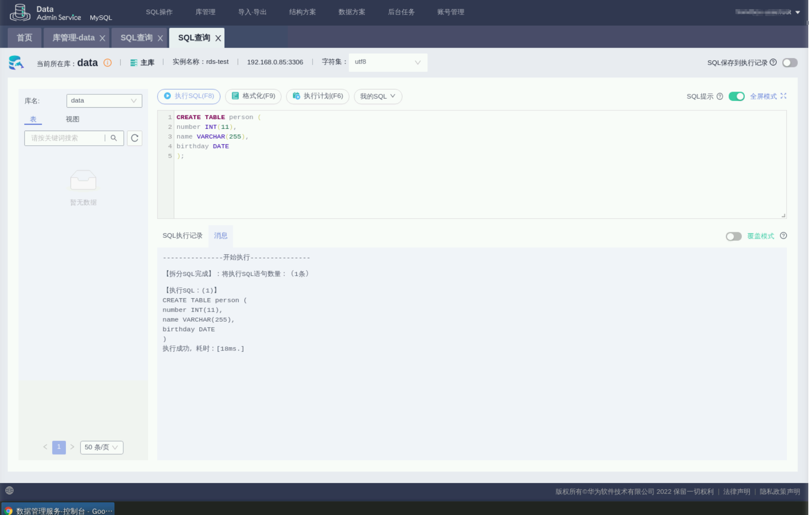Image resolution: width=812 pixels, height=515 pixels.
Task: Go to previous page of table list
Action: coord(45,447)
